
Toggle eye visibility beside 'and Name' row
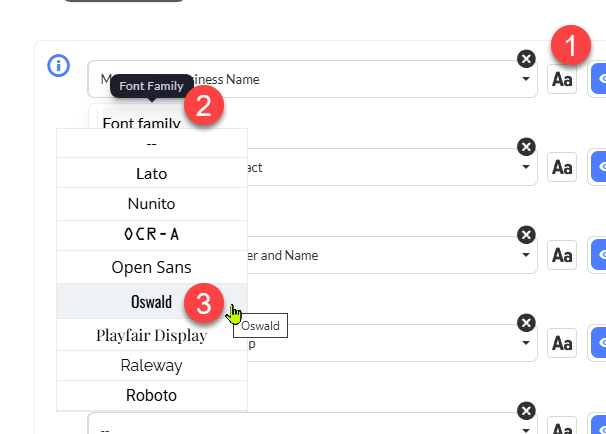pyautogui.click(x=599, y=255)
